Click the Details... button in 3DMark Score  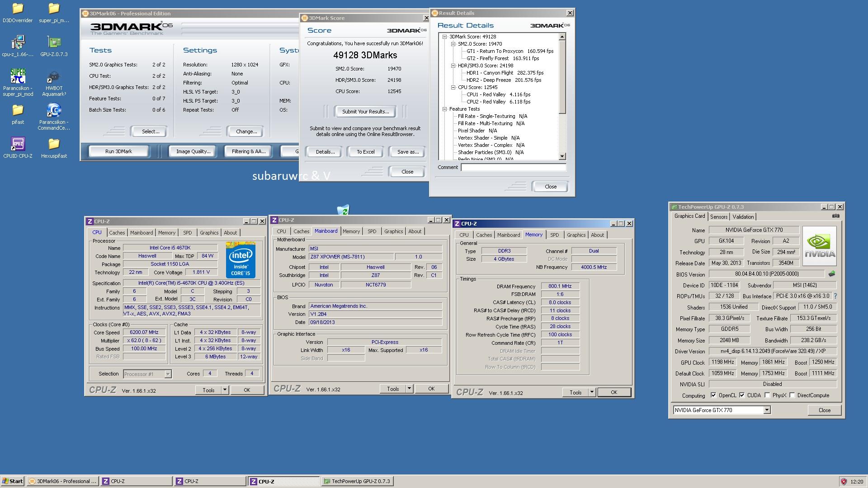(x=325, y=152)
